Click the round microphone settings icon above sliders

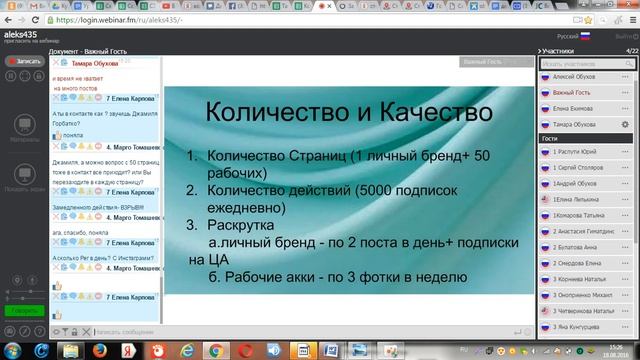point(32,280)
